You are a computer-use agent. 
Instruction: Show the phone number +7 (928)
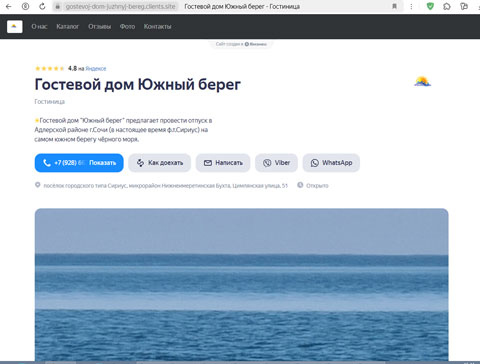(79, 163)
